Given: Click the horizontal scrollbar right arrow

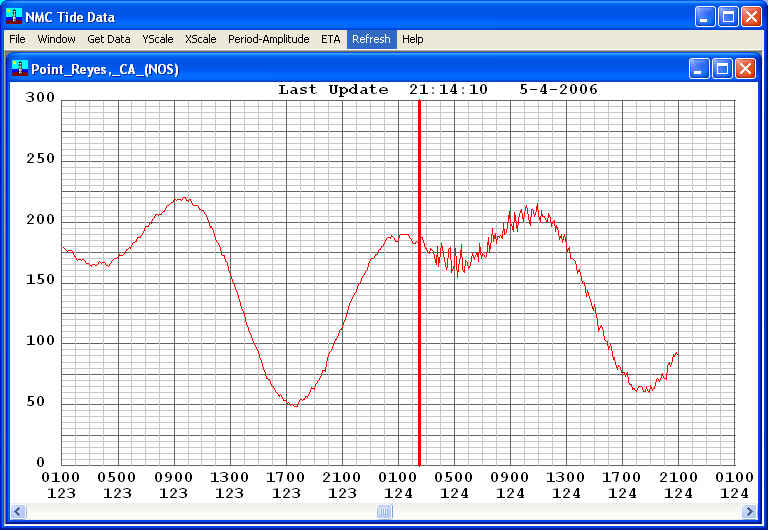Looking at the screenshot, I should click(x=749, y=512).
